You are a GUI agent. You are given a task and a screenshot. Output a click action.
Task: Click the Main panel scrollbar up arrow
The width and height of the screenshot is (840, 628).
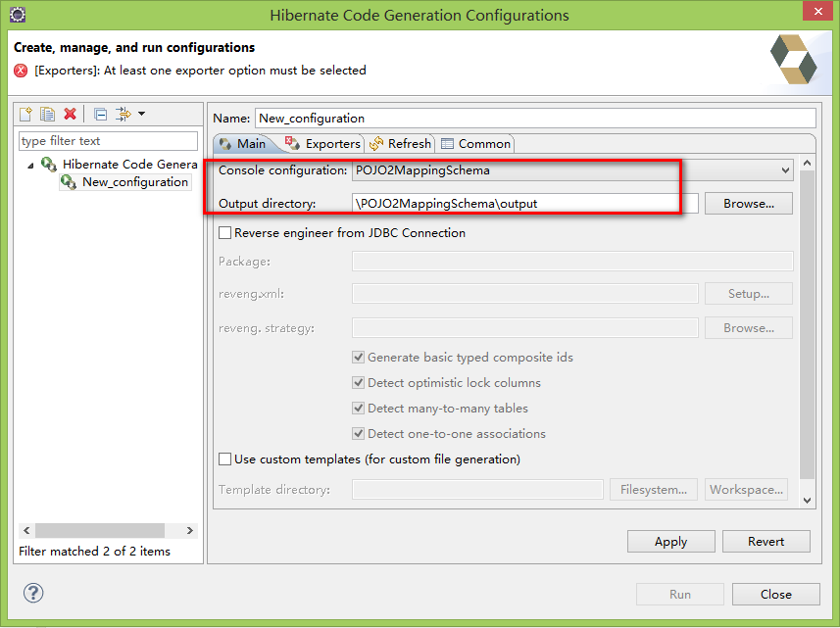click(808, 163)
